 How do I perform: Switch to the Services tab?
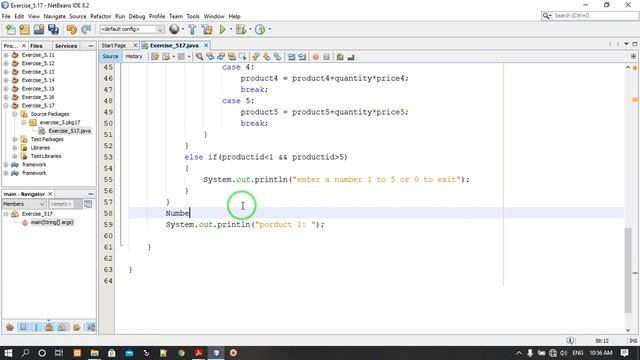click(x=66, y=46)
